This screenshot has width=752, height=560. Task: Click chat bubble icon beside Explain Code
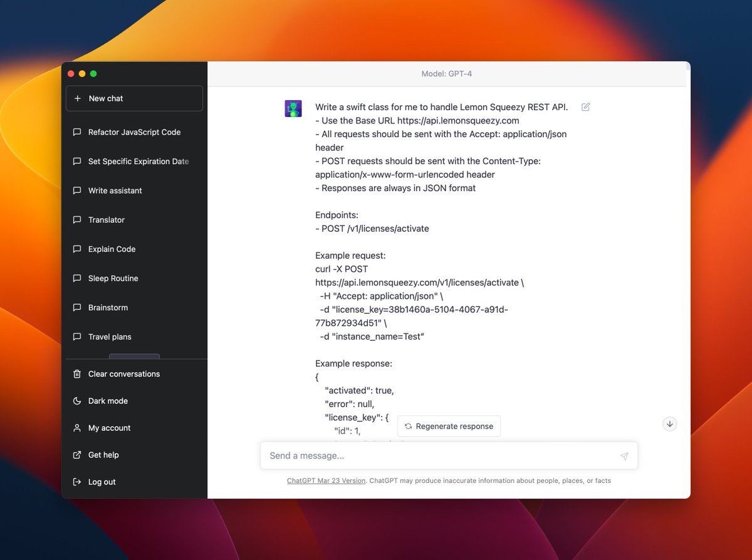tap(77, 249)
